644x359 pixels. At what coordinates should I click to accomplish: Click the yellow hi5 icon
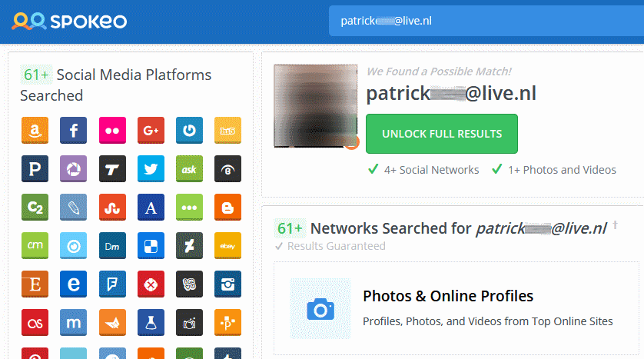pyautogui.click(x=228, y=130)
